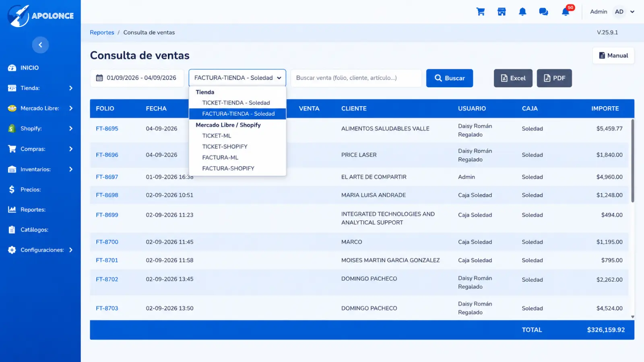Screen dimensions: 644x362
Task: Open the shopping cart icon in header
Action: (x=481, y=12)
